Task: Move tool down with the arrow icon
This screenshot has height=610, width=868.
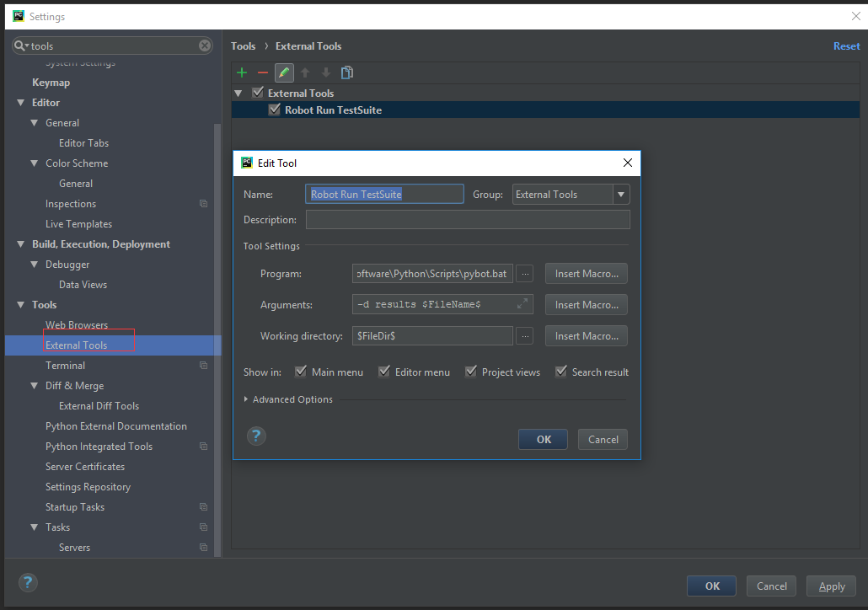Action: point(326,72)
